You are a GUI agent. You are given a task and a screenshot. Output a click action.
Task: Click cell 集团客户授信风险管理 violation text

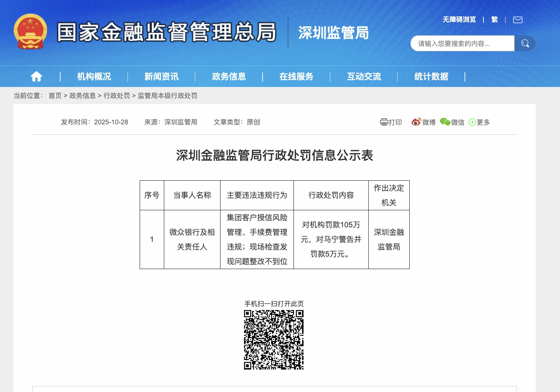[257, 239]
